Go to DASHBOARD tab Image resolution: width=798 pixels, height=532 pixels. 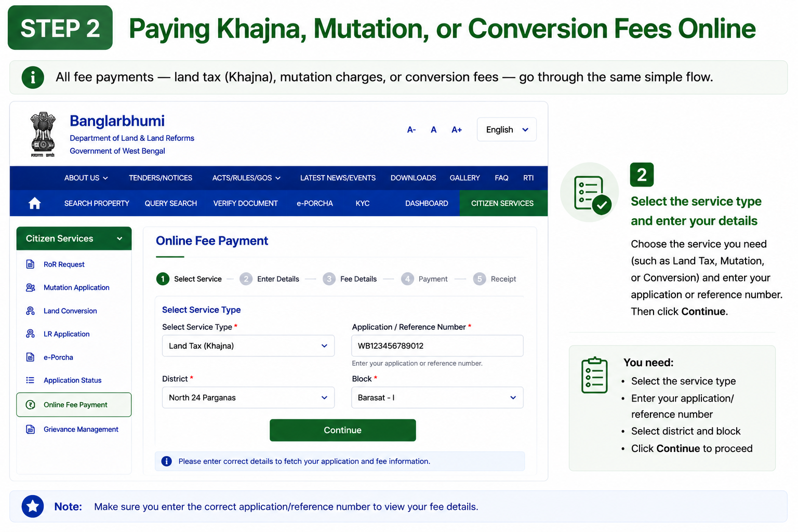coord(427,203)
